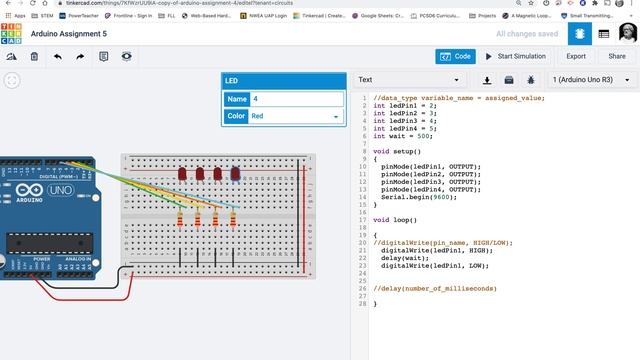Screen dimensions: 640x360
Task: Open the libraries drawer icon
Action: click(509, 80)
